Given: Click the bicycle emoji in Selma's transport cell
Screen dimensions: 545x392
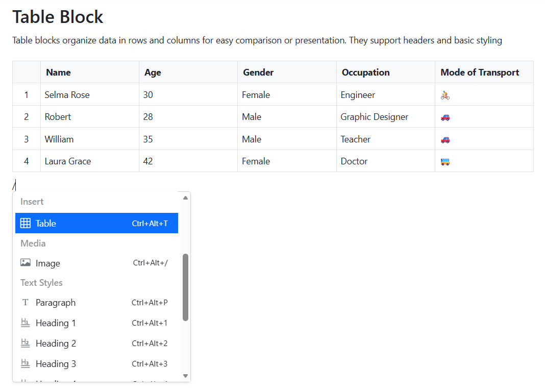Looking at the screenshot, I should (x=444, y=94).
